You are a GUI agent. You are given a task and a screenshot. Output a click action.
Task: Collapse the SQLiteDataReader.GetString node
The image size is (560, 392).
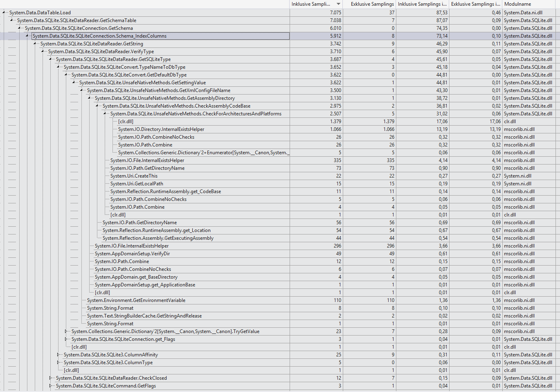[x=35, y=44]
